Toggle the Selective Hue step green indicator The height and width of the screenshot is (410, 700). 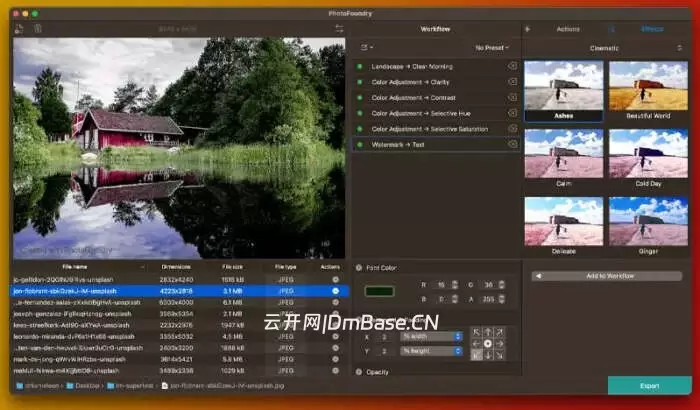[x=359, y=113]
